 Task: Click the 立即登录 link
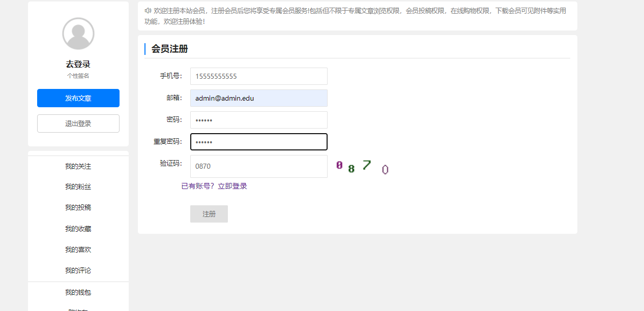(x=232, y=186)
